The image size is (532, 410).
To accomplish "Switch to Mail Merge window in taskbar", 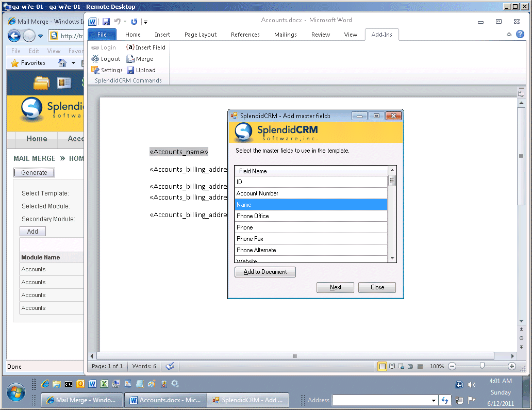I will [x=82, y=400].
